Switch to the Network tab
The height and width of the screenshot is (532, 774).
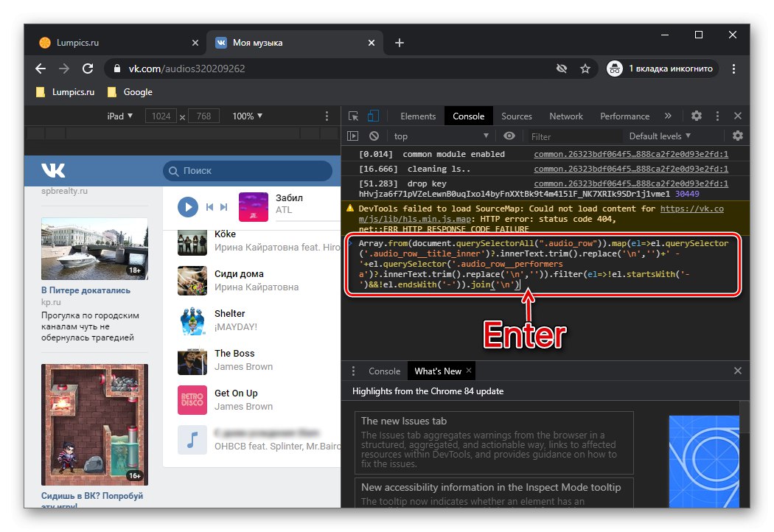pyautogui.click(x=566, y=116)
